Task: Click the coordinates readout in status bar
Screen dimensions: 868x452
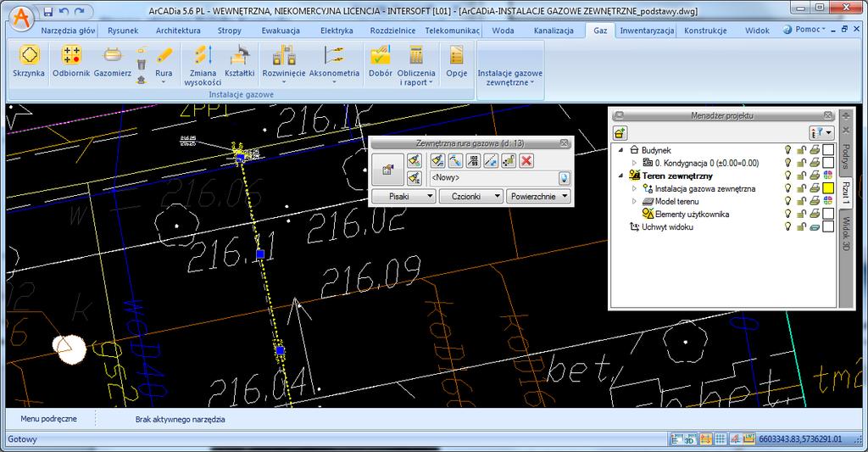Action: tap(800, 439)
